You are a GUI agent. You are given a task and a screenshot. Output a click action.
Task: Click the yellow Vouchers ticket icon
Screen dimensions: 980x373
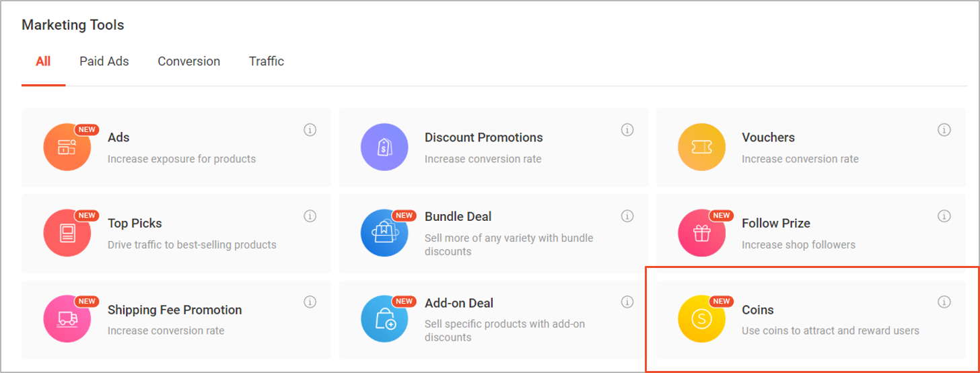click(x=701, y=147)
